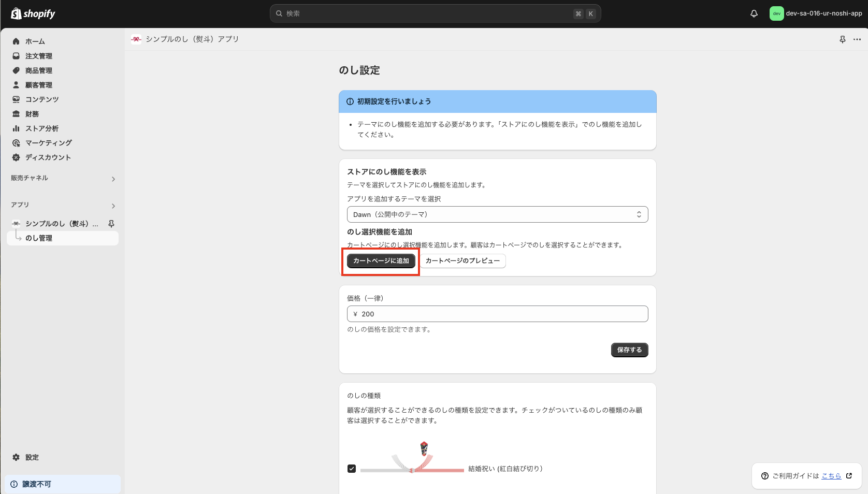This screenshot has height=494, width=868.
Task: Check the 結婚祝い (紅白結び切り) checkbox
Action: 352,469
